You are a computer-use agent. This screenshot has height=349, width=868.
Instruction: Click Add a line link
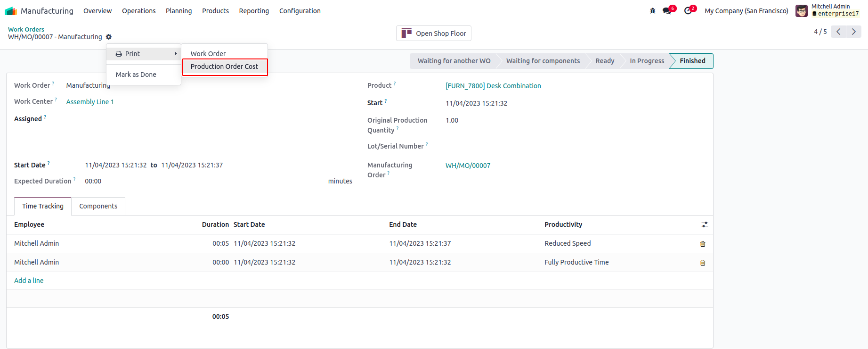click(29, 281)
